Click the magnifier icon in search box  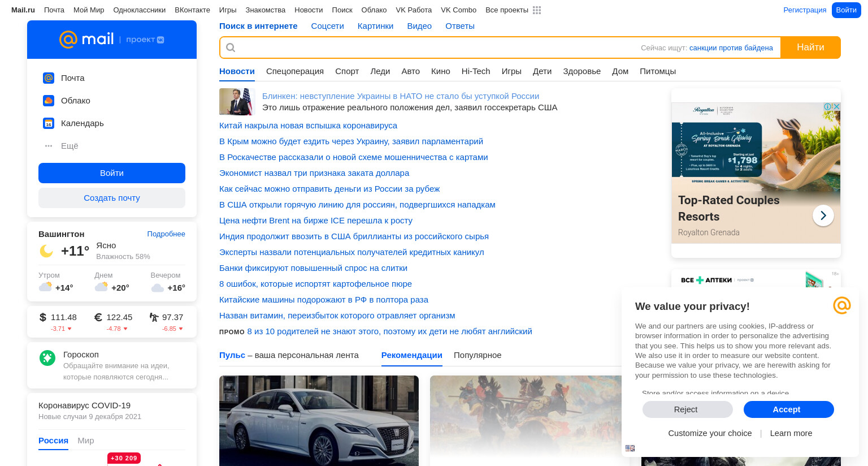tap(231, 48)
